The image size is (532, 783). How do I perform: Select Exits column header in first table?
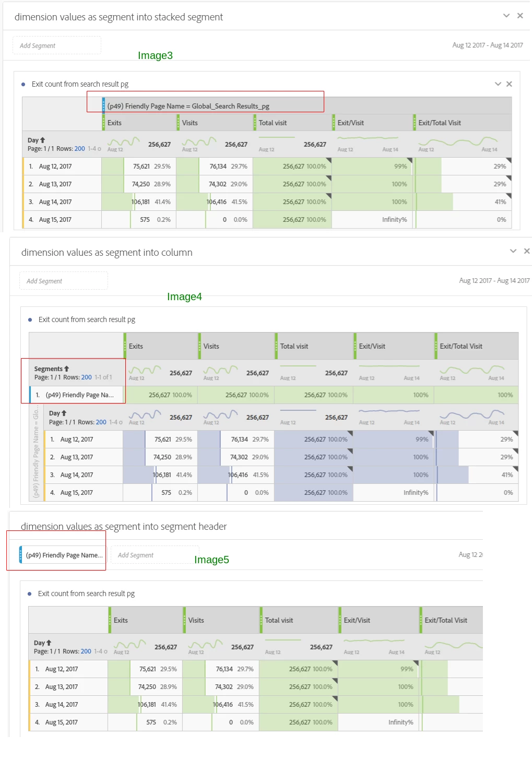(x=139, y=123)
